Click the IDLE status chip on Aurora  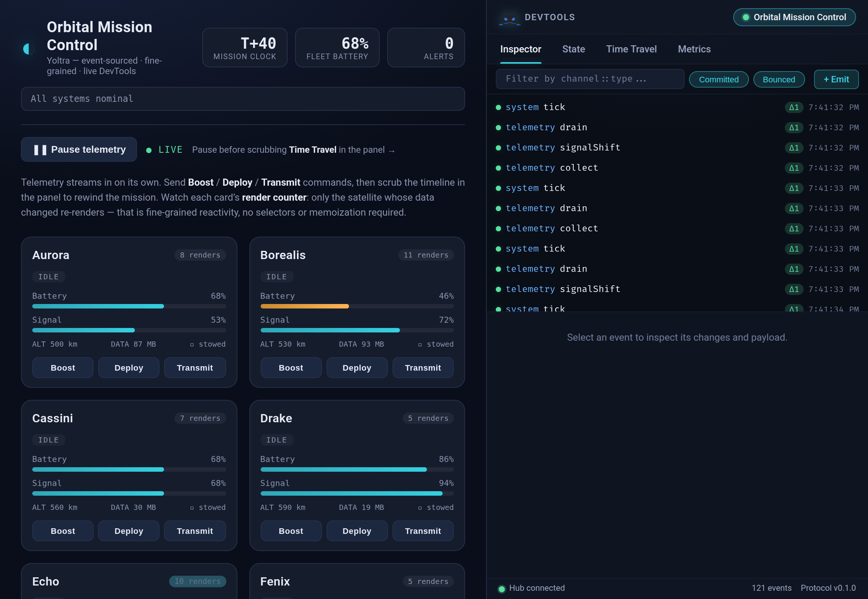[x=48, y=277]
